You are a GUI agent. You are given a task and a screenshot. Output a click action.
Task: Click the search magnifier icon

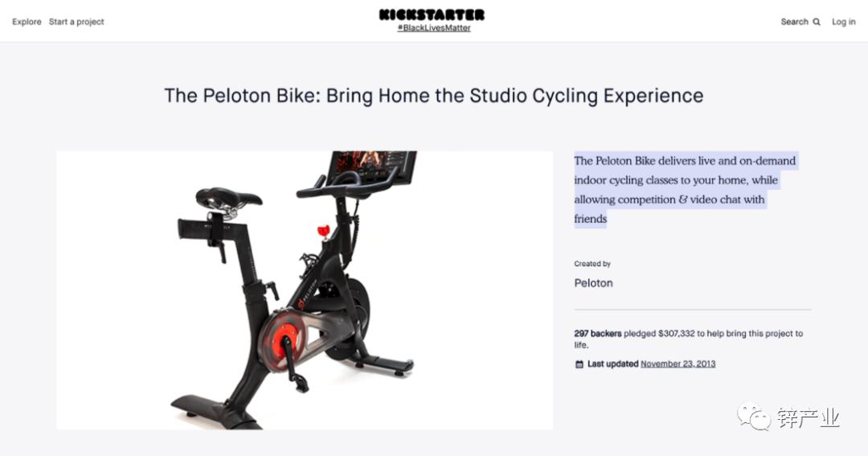817,23
